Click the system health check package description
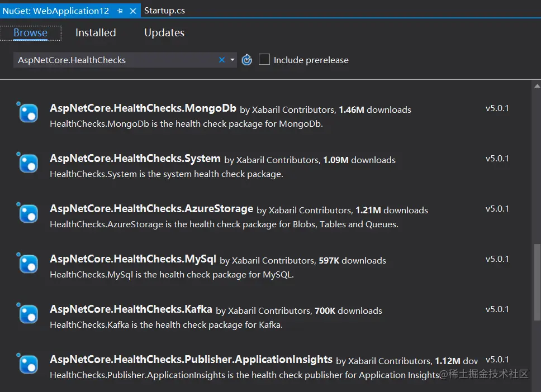 point(167,174)
